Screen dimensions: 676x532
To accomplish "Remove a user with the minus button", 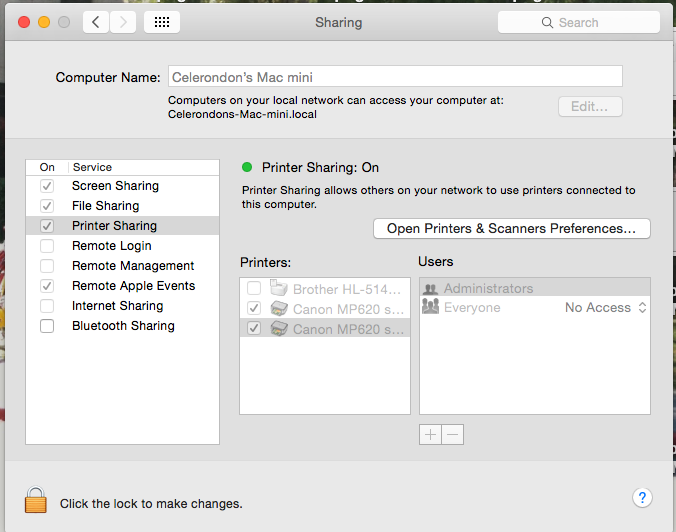I will (453, 435).
